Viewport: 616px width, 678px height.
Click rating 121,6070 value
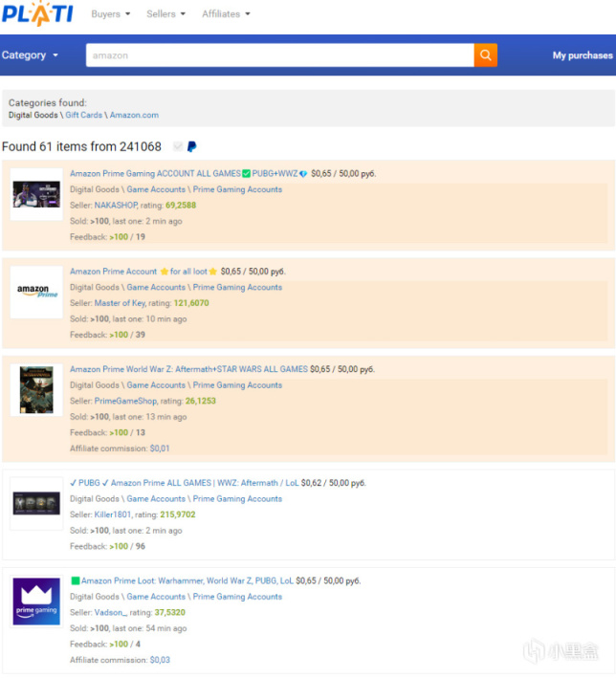click(x=191, y=303)
